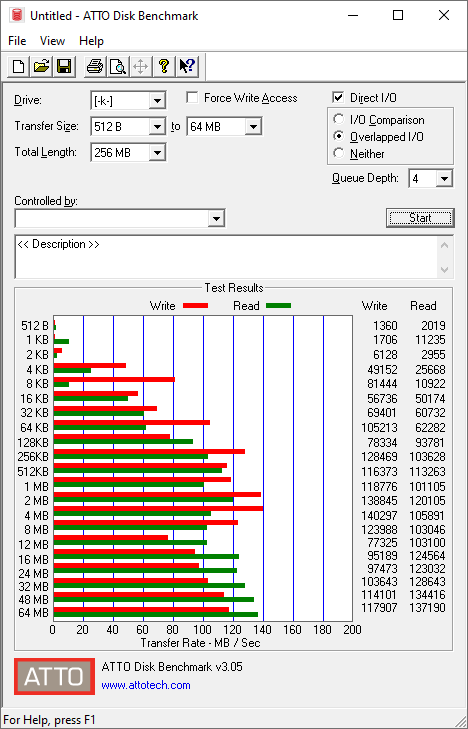
Task: Click the 12 MB write value 77325
Action: pyautogui.click(x=382, y=543)
